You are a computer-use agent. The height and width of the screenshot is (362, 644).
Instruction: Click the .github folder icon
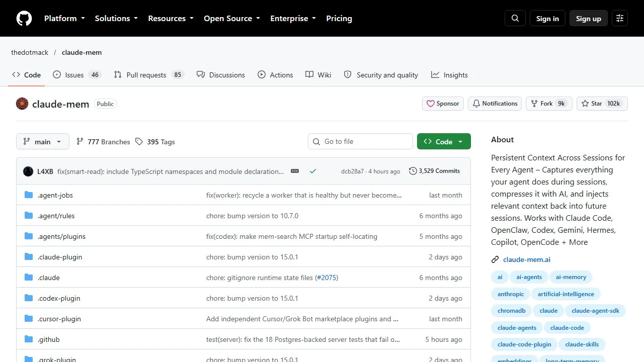pos(29,339)
